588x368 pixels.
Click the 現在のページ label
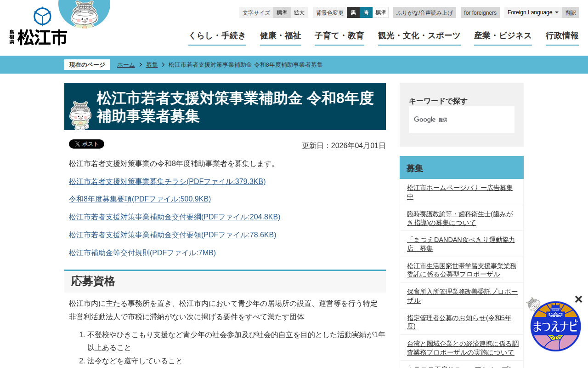pos(87,65)
